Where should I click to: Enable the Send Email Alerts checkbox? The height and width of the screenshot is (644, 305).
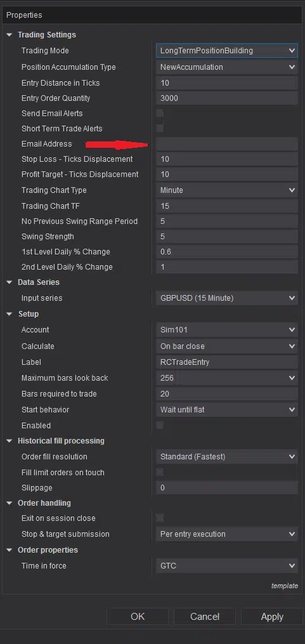pyautogui.click(x=160, y=114)
